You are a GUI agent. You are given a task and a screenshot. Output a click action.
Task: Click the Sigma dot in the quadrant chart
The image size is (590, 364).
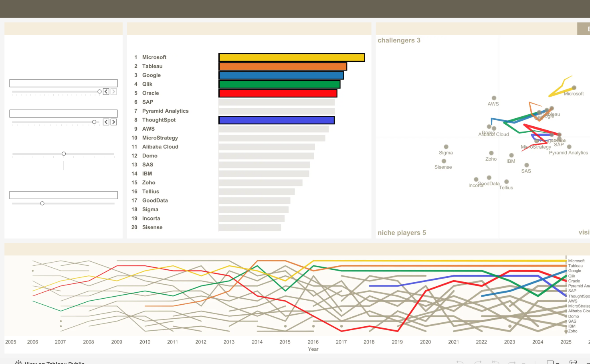[x=446, y=147]
